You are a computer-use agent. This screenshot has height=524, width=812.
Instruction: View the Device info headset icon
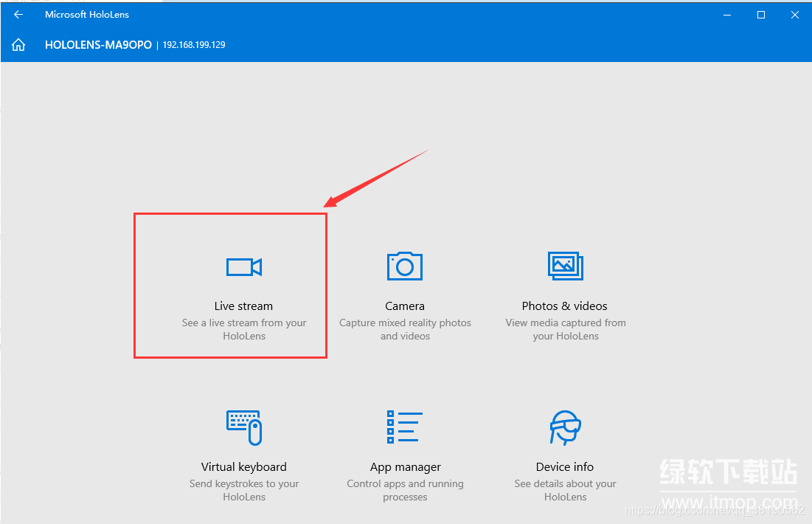click(565, 427)
